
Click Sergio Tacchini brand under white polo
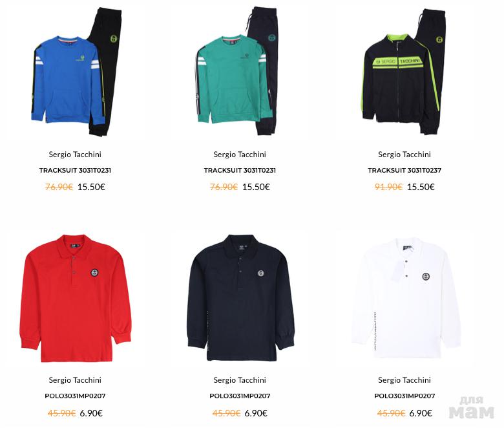(x=404, y=380)
